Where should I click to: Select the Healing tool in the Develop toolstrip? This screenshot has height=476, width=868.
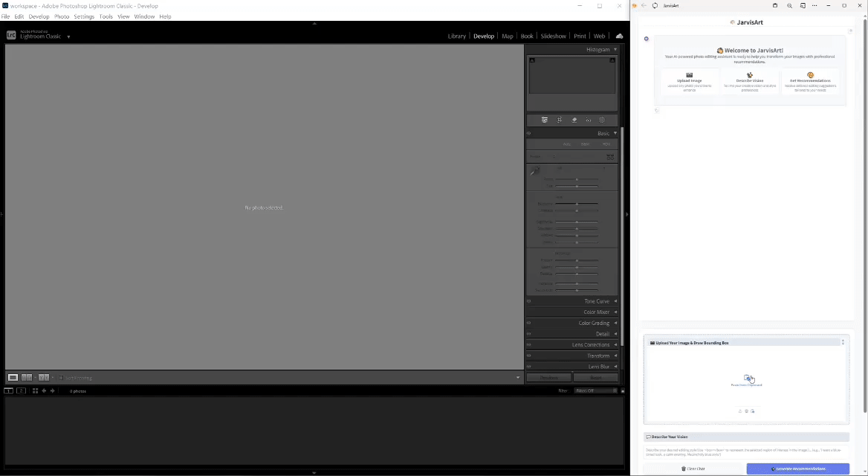point(574,120)
